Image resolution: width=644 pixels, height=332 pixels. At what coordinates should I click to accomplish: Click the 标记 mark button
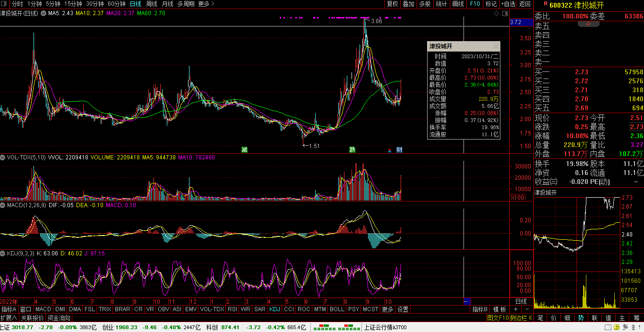(x=491, y=4)
